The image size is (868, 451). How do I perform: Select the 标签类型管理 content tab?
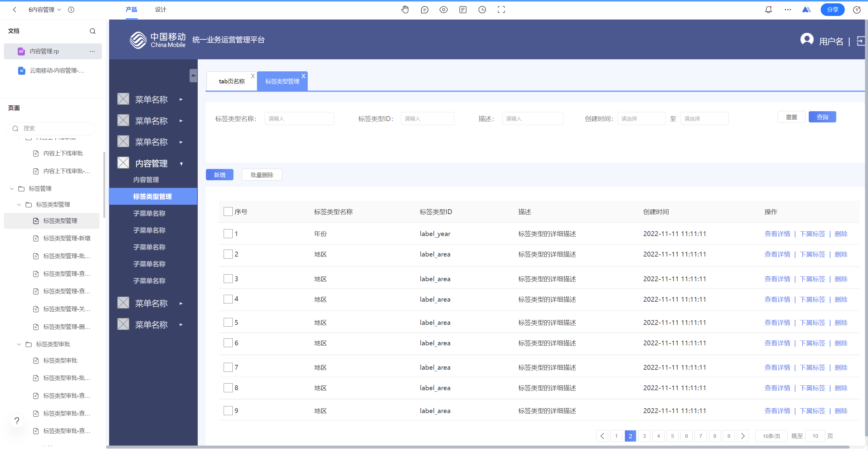click(282, 82)
